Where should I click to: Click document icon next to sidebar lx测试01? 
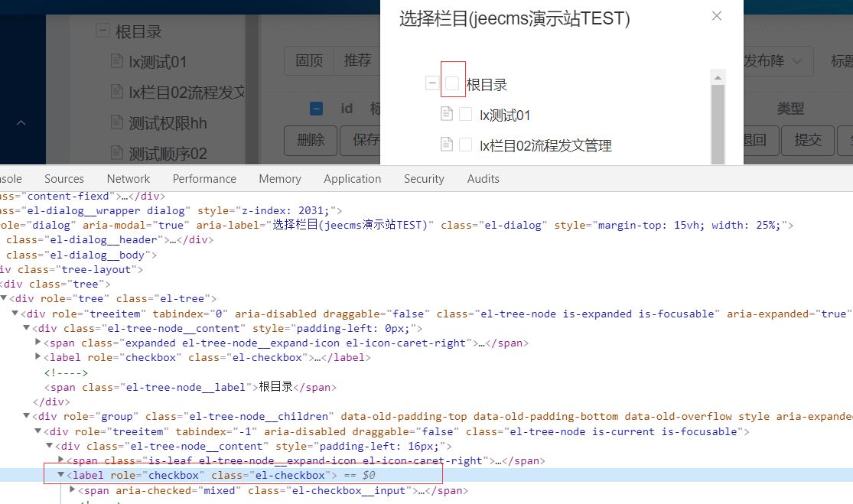(116, 60)
